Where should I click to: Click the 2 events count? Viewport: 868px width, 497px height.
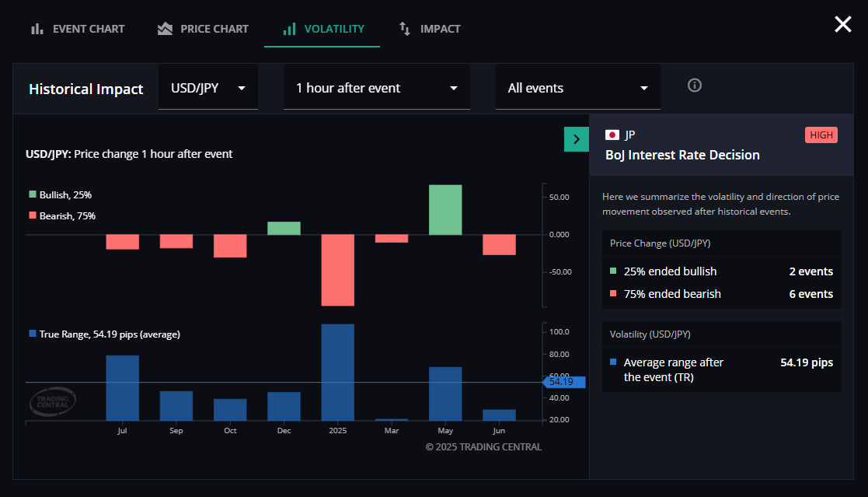pos(811,271)
